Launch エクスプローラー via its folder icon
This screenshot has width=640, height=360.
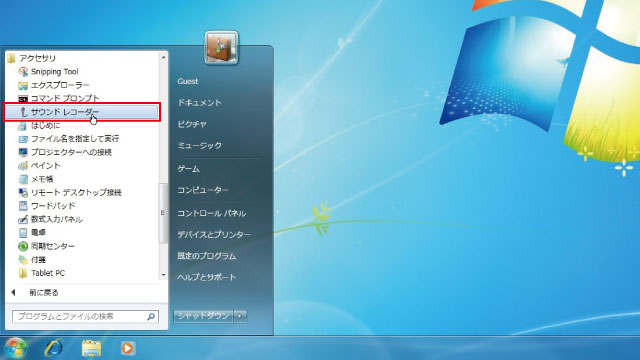23,85
